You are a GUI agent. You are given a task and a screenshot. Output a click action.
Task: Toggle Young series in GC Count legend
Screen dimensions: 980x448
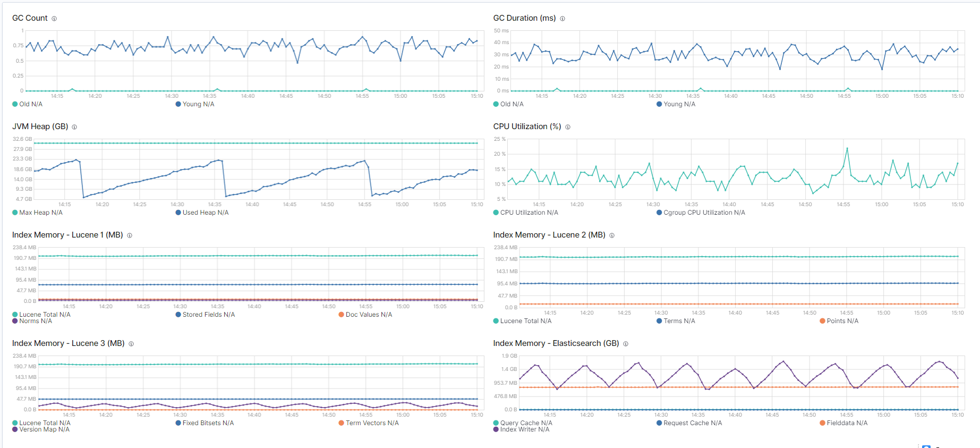click(195, 104)
